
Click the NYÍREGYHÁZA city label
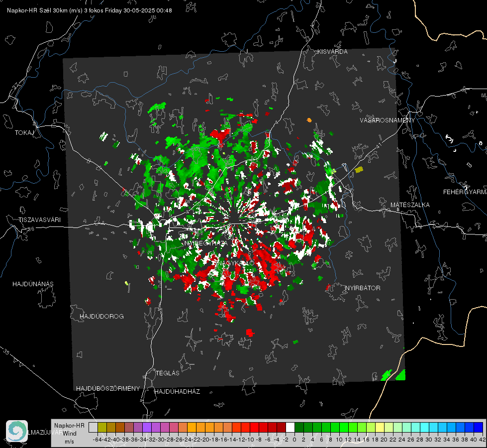tap(206, 243)
